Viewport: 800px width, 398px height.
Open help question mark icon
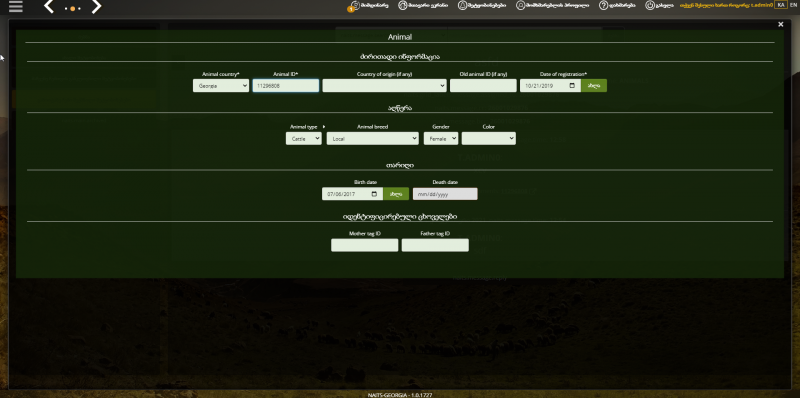point(604,5)
